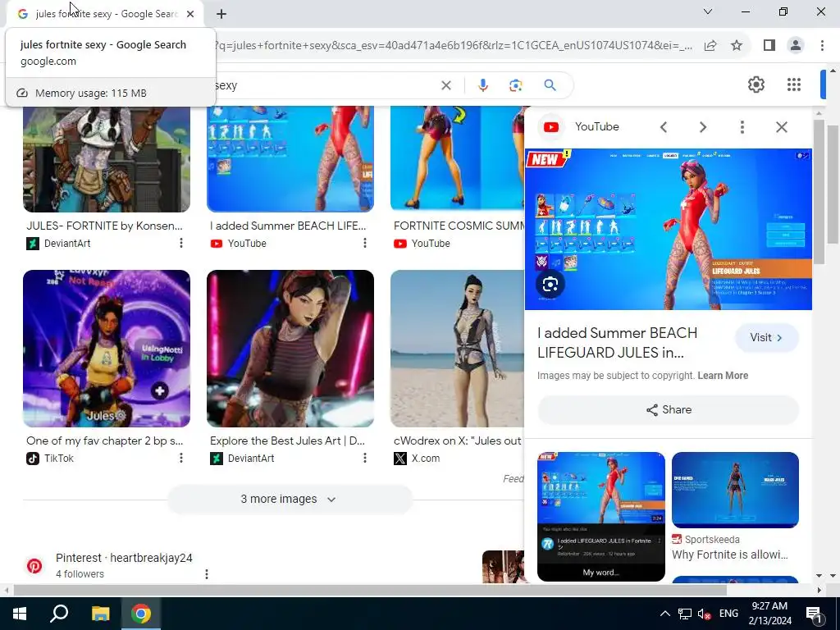Open options for 'One of my fav chapter 2' result

click(x=181, y=458)
